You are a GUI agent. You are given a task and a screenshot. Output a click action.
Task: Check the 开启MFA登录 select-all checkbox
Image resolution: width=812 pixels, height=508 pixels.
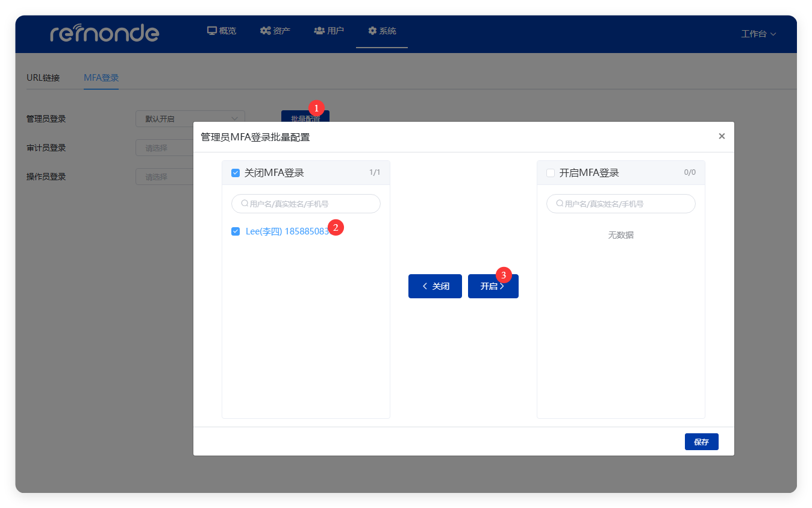(550, 172)
